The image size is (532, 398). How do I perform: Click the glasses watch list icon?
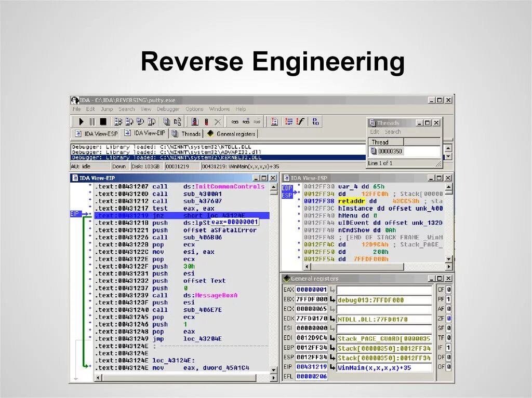235,121
